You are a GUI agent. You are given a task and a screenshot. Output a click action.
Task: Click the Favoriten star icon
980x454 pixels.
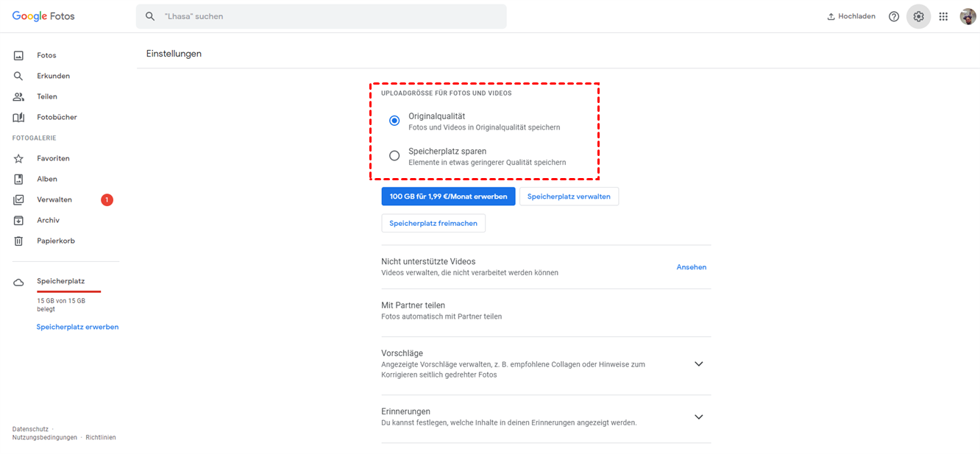pos(19,159)
